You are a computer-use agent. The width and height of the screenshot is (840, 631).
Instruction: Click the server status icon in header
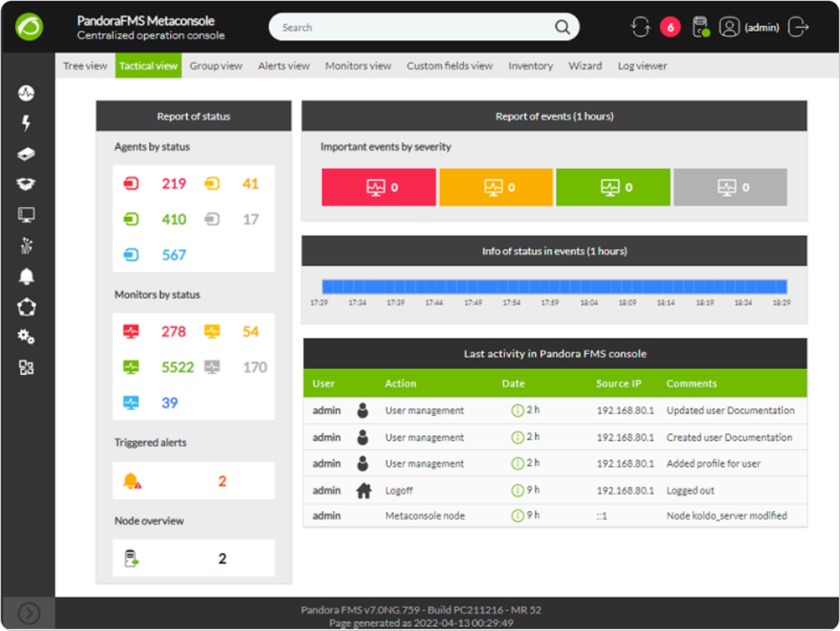(x=701, y=27)
